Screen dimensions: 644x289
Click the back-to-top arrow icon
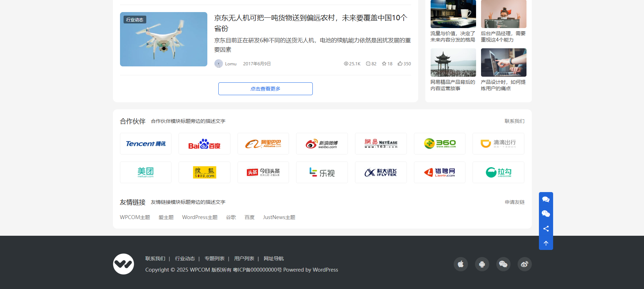(546, 243)
